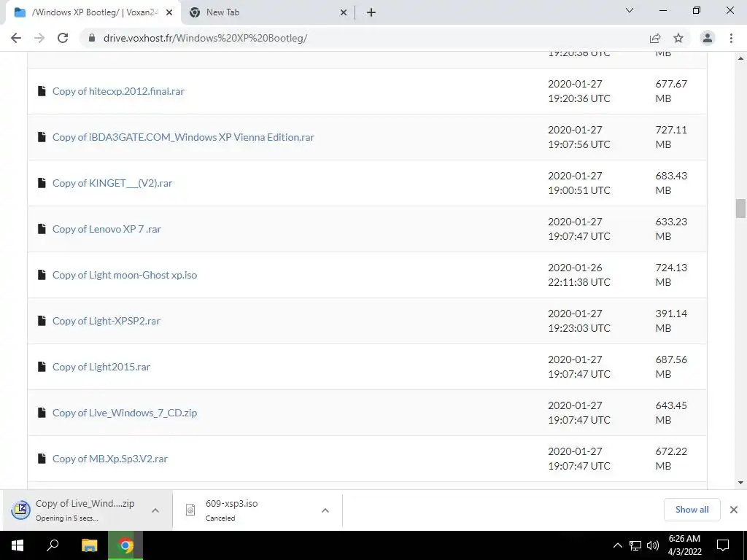Screen dimensions: 747x560
Task: Click file icon next to Light moon-Ghost xp.iso
Action: (42, 275)
